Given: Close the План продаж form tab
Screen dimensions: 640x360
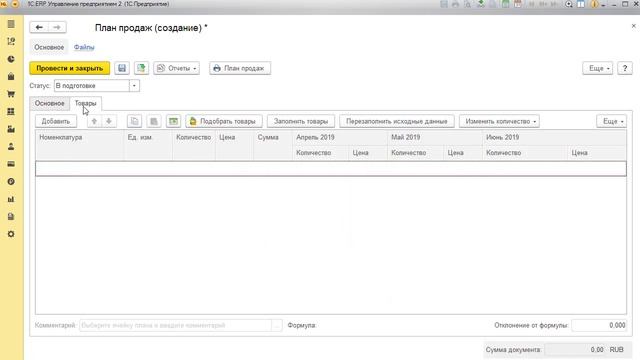Looking at the screenshot, I should tap(633, 26).
